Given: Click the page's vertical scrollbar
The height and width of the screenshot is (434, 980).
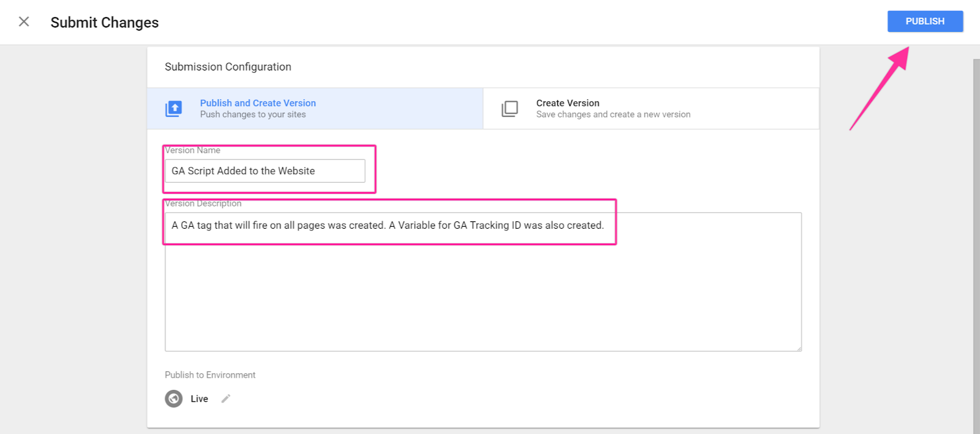Looking at the screenshot, I should (x=976, y=245).
